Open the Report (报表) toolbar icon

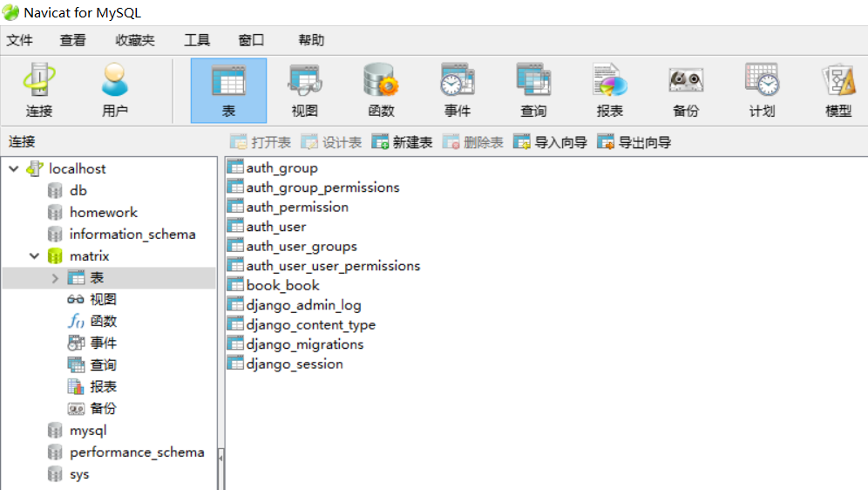coord(609,91)
